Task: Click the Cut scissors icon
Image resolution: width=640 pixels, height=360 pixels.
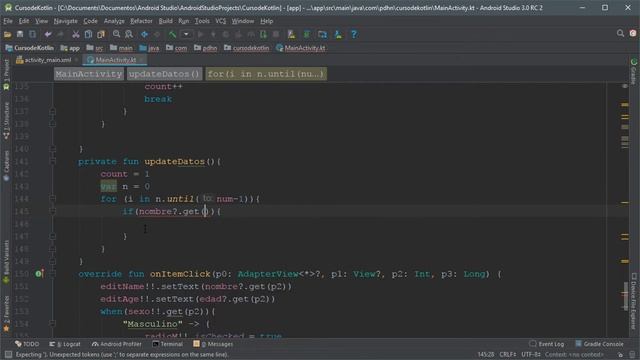Action: coord(76,34)
